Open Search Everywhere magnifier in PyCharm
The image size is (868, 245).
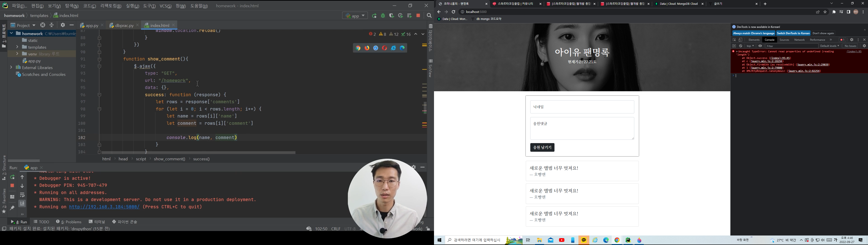click(429, 16)
